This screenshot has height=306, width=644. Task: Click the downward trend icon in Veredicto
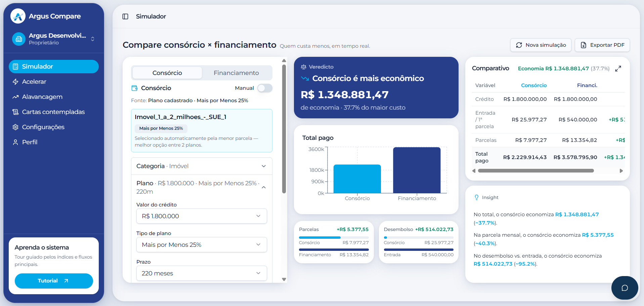click(305, 78)
